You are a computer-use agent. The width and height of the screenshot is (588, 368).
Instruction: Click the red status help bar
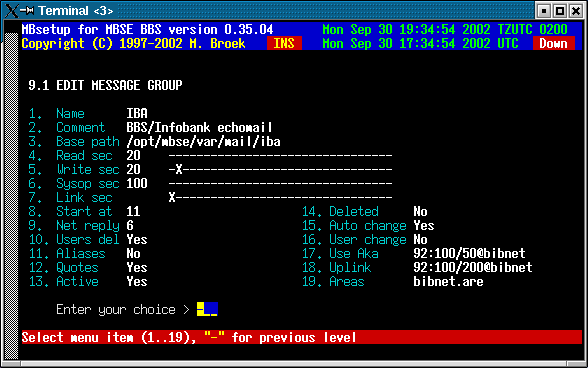tap(302, 337)
